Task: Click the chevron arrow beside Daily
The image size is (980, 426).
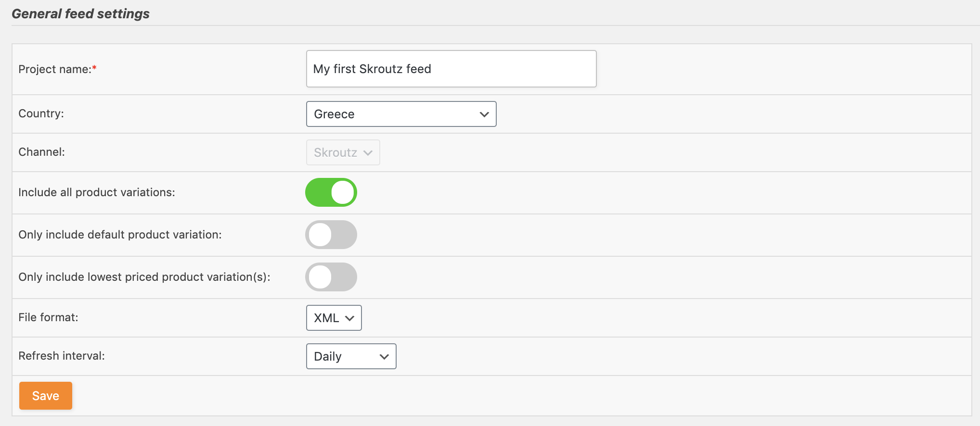Action: click(384, 357)
